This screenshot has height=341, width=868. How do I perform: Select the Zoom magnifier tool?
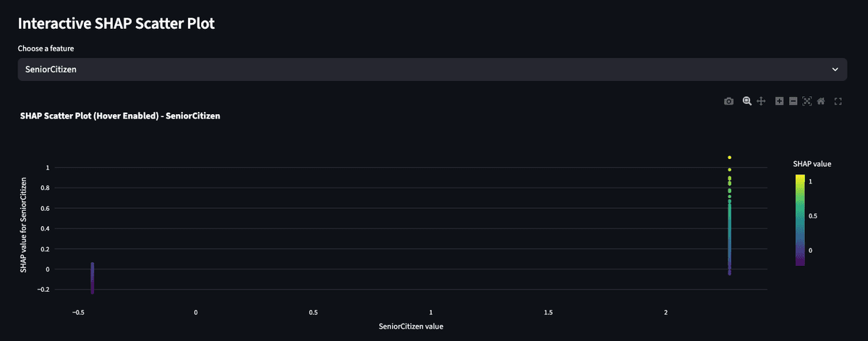[747, 101]
